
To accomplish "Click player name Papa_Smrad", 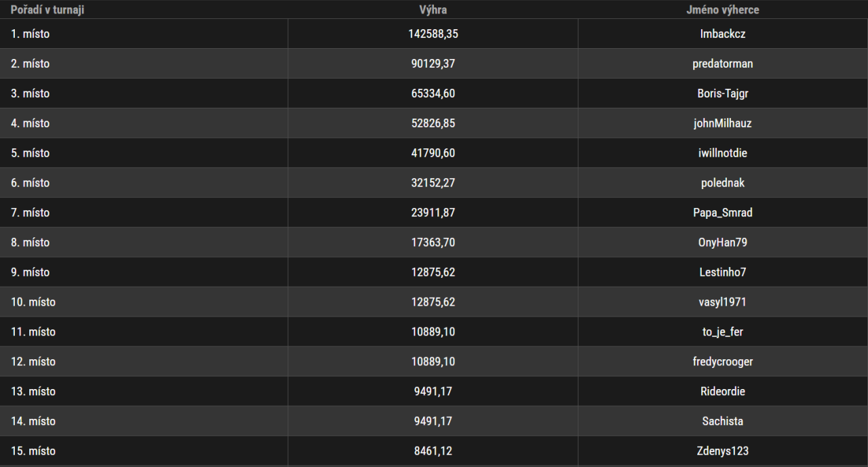I will click(723, 213).
